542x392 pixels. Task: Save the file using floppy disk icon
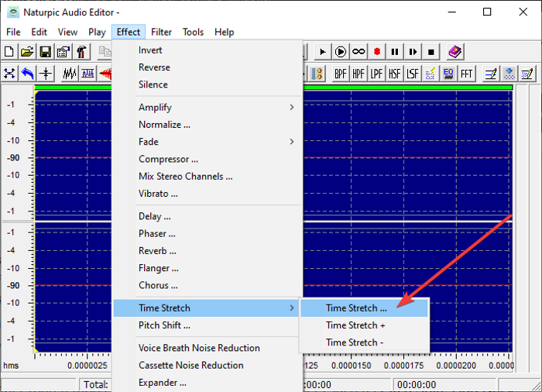pyautogui.click(x=45, y=52)
